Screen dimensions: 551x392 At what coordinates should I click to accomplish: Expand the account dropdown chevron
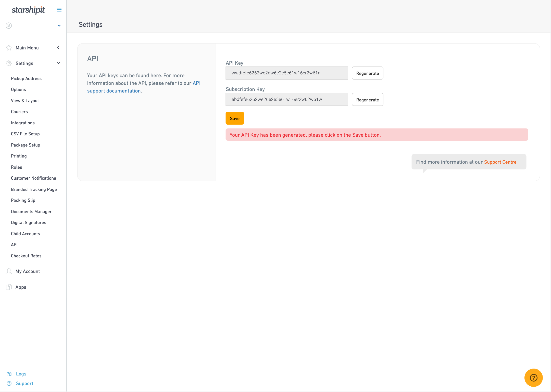tap(59, 26)
